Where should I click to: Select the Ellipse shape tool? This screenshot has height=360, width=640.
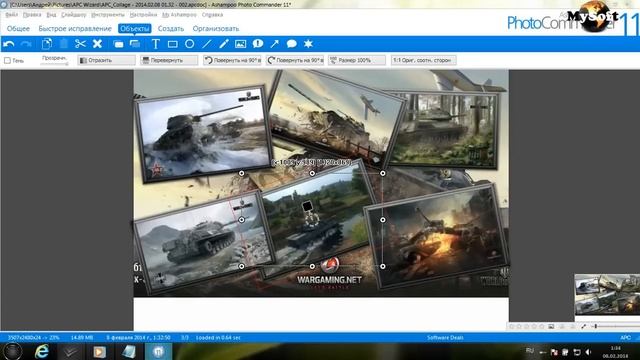pos(189,44)
